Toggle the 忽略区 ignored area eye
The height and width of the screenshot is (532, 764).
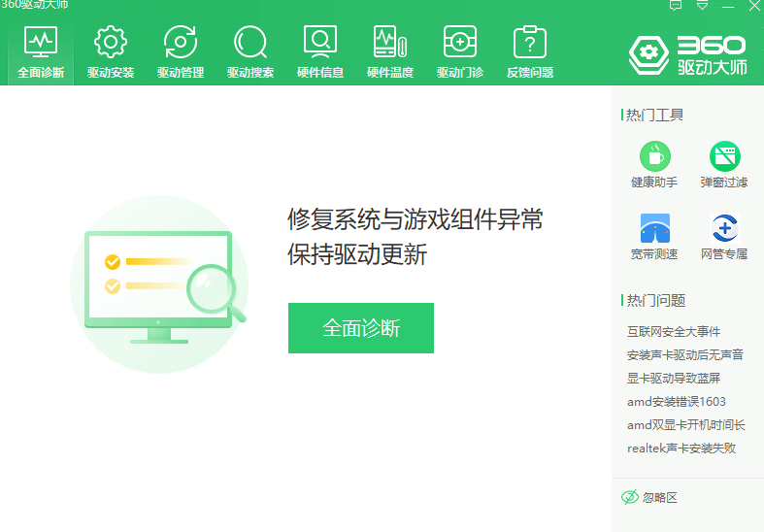click(630, 497)
